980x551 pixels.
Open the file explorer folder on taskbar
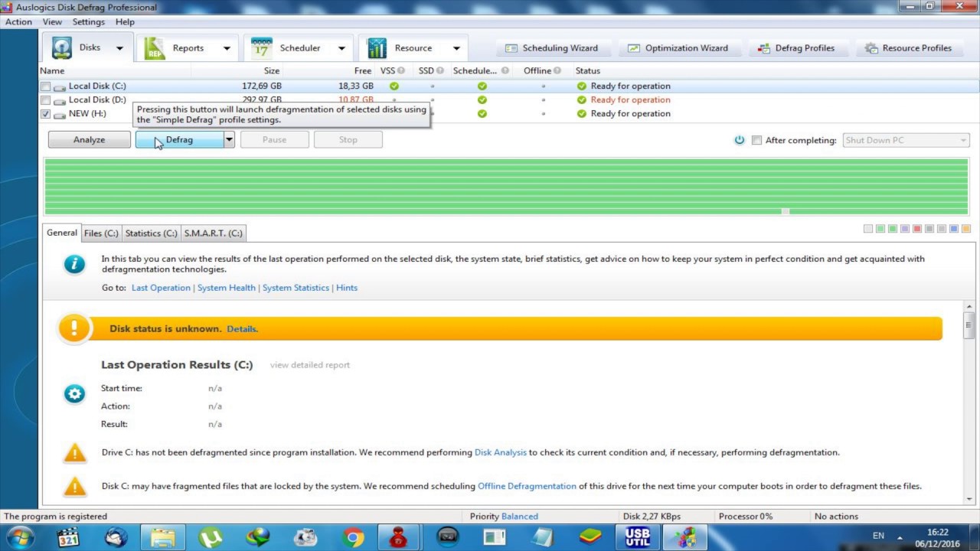click(163, 537)
